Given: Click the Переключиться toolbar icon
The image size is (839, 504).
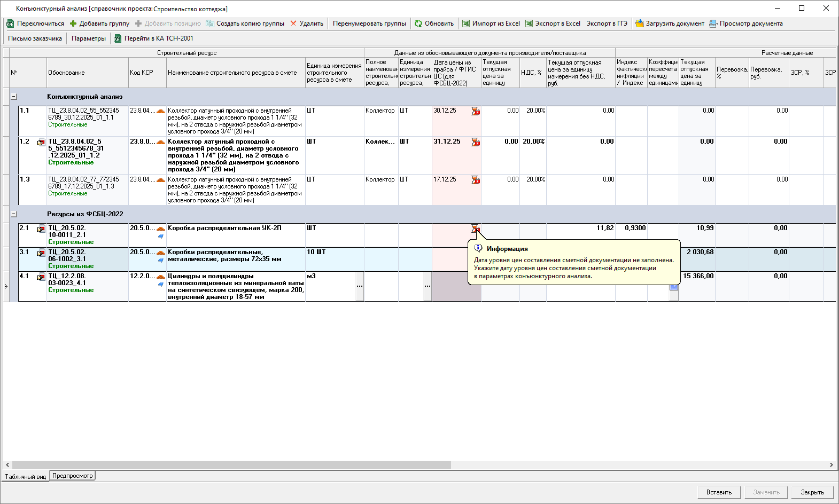Looking at the screenshot, I should coord(10,23).
